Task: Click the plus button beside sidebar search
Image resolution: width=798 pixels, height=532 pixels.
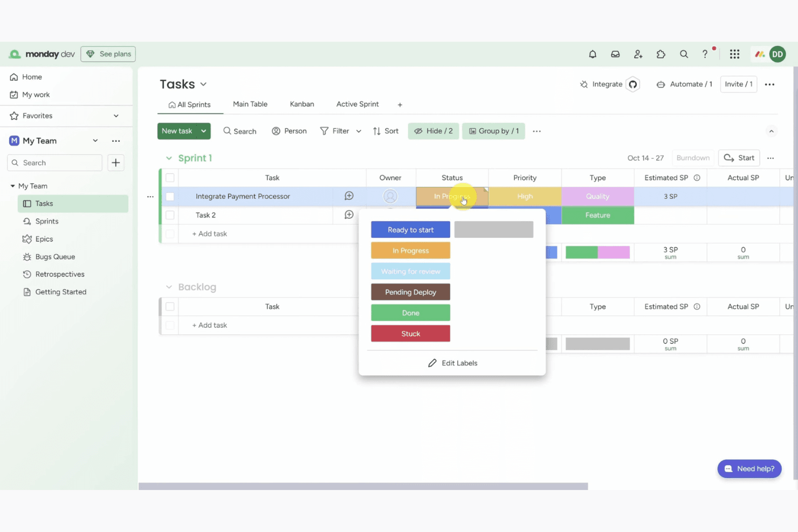Action: [x=116, y=163]
